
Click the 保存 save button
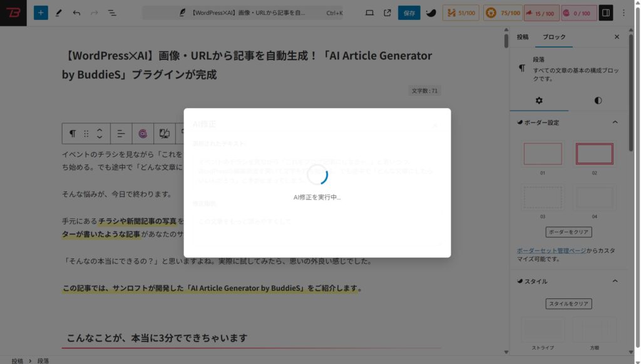[409, 13]
